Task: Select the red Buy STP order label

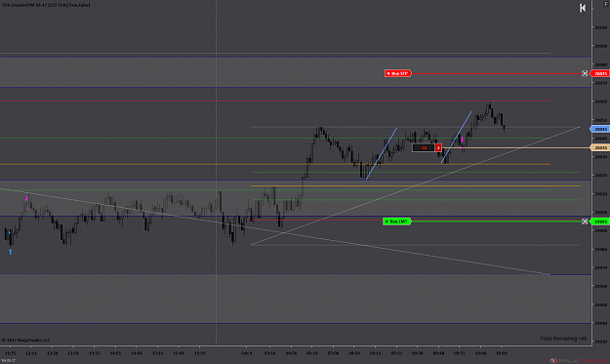Action: coord(397,73)
